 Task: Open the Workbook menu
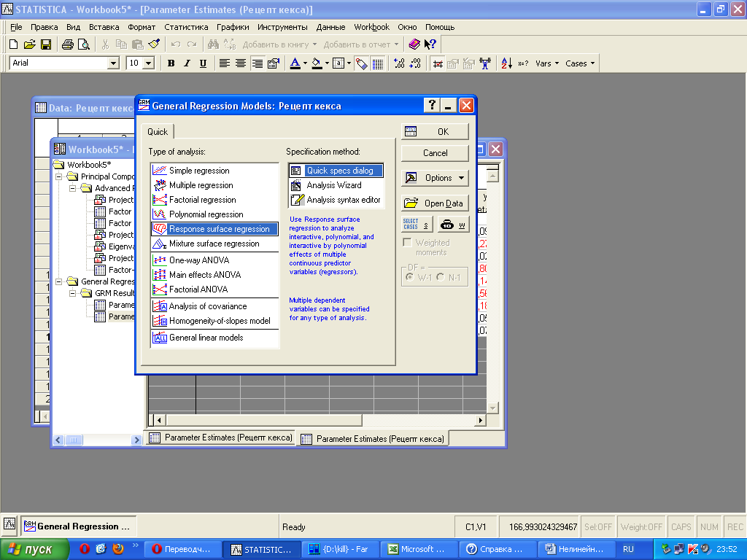click(371, 27)
